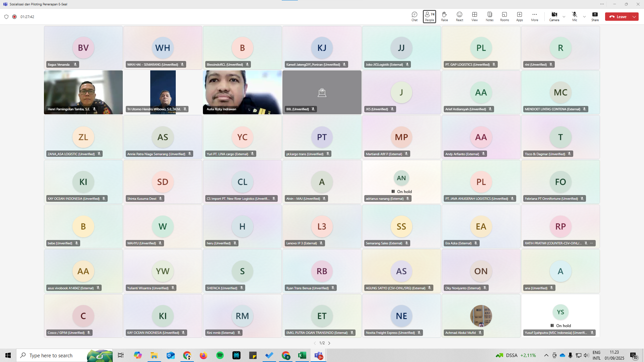Expand the Camera options dropdown arrow
Screen dimensions: 644x362
coord(564,17)
